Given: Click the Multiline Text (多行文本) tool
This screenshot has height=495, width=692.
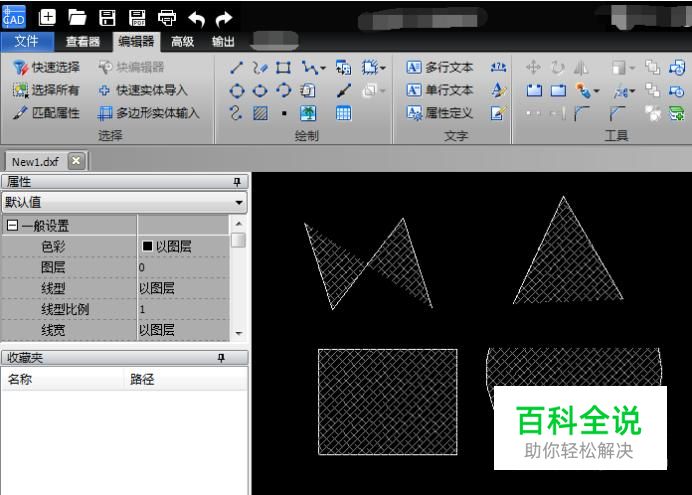Looking at the screenshot, I should pyautogui.click(x=439, y=67).
